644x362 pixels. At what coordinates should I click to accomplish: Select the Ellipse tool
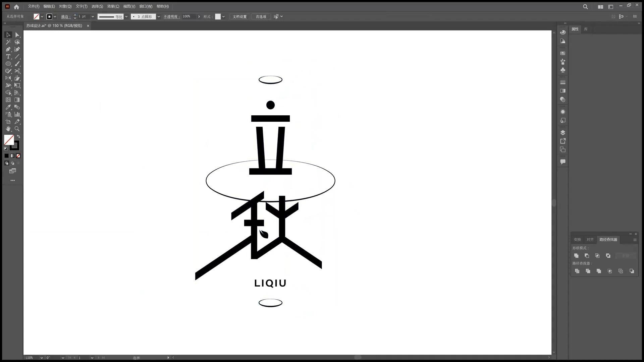click(8, 64)
